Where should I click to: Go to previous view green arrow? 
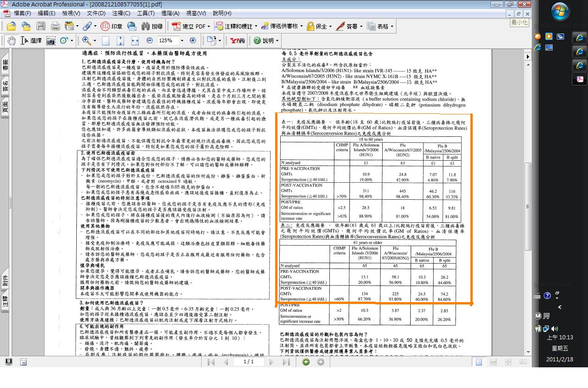tap(306, 362)
